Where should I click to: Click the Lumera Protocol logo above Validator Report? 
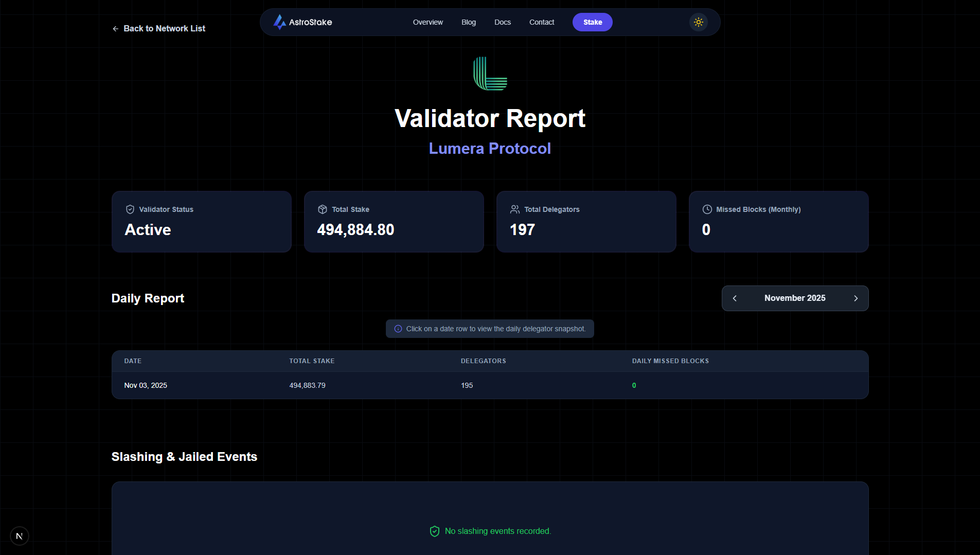pos(489,73)
